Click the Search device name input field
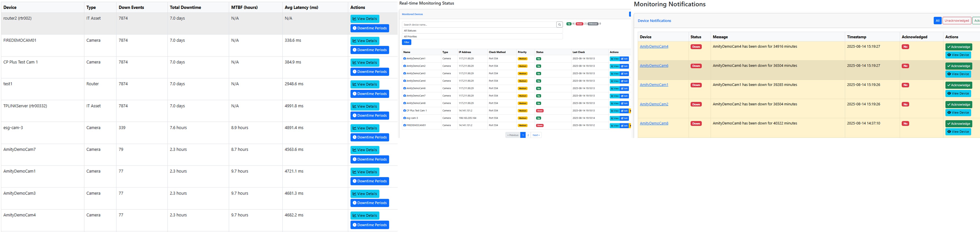Screen dimensions: 980x232 pyautogui.click(x=476, y=24)
